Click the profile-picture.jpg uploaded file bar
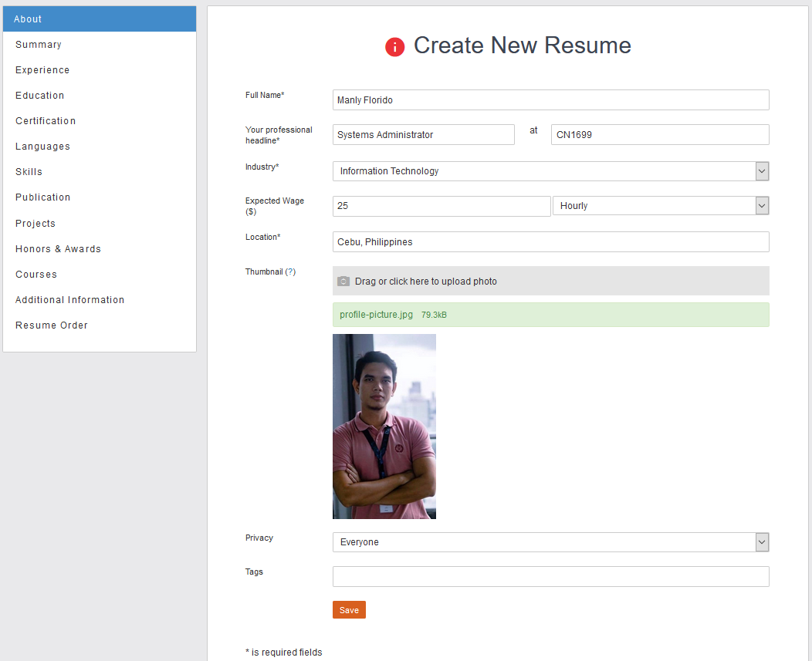 [x=550, y=315]
